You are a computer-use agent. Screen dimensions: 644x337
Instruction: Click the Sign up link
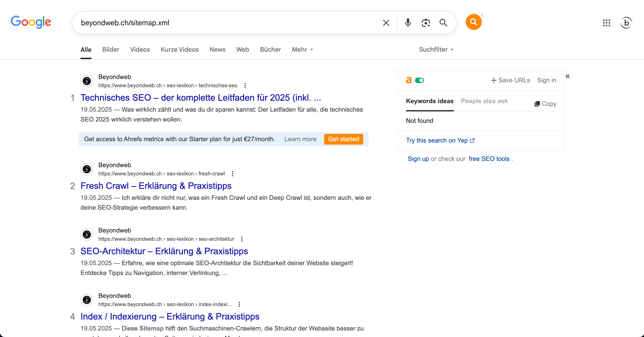pos(418,159)
